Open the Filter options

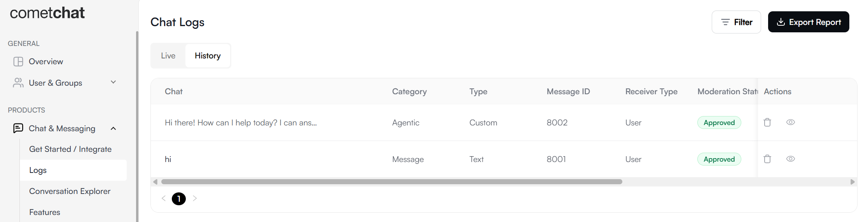coord(736,22)
